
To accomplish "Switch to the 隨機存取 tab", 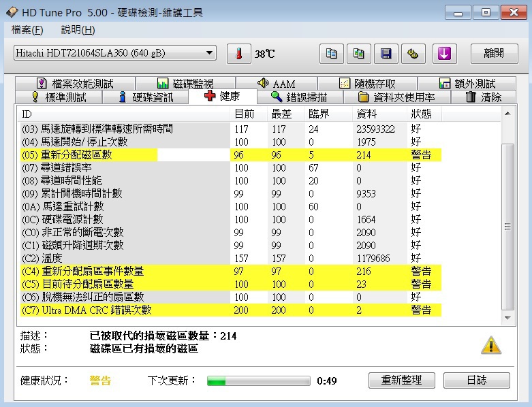I will tap(367, 83).
